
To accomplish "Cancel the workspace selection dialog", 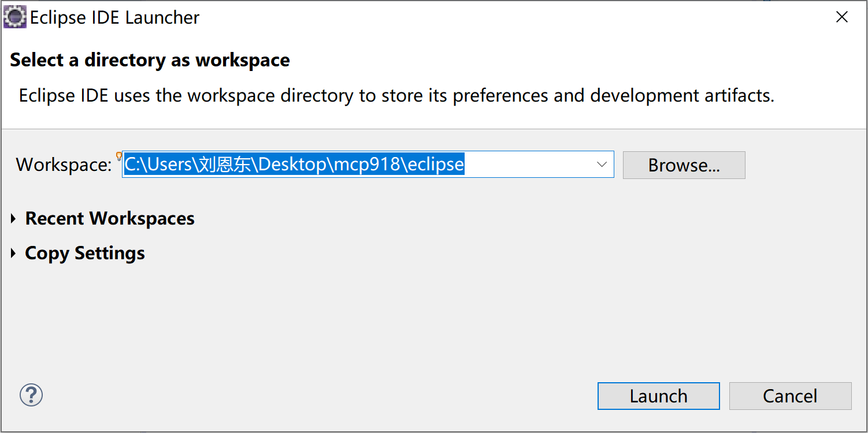I will [x=790, y=396].
